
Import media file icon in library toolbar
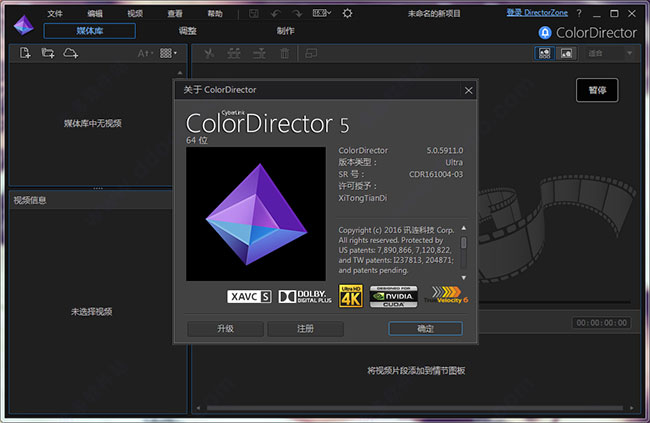pos(25,53)
